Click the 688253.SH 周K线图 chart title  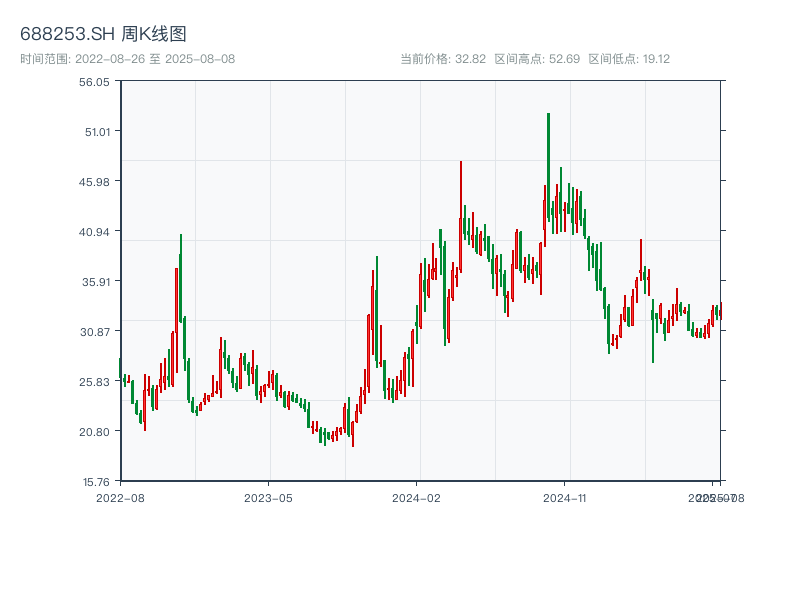pyautogui.click(x=103, y=34)
